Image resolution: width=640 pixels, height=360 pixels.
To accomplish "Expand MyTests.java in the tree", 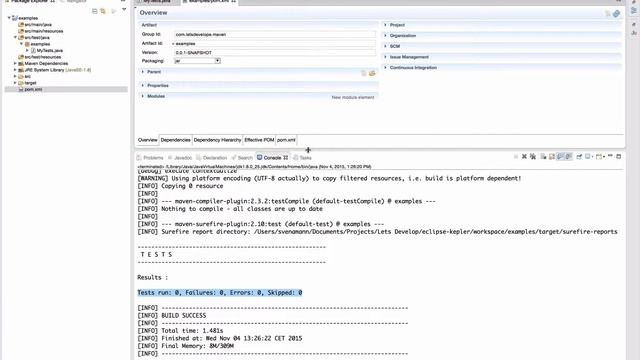I will 27,51.
